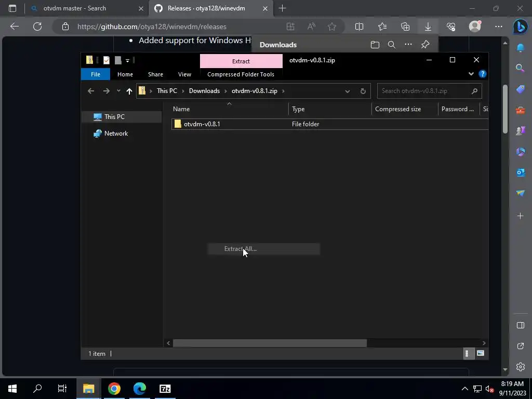The height and width of the screenshot is (399, 532).
Task: Switch to the Home ribbon tab
Action: point(125,74)
